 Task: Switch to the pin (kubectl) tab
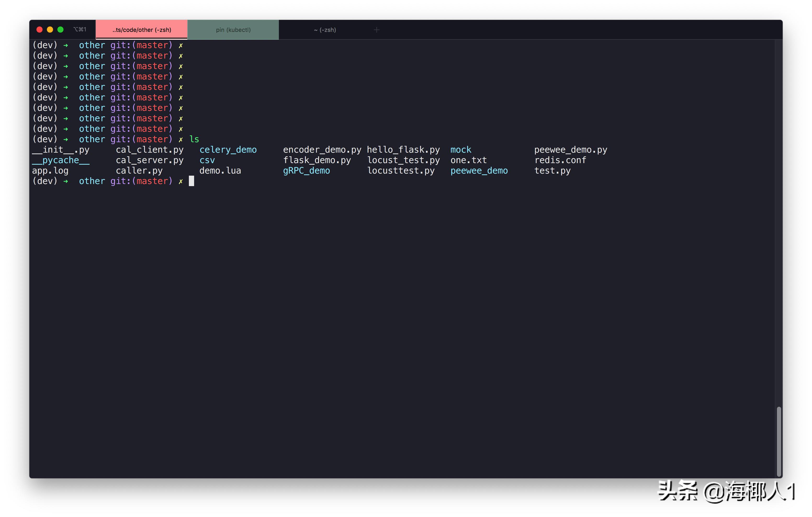click(x=233, y=30)
